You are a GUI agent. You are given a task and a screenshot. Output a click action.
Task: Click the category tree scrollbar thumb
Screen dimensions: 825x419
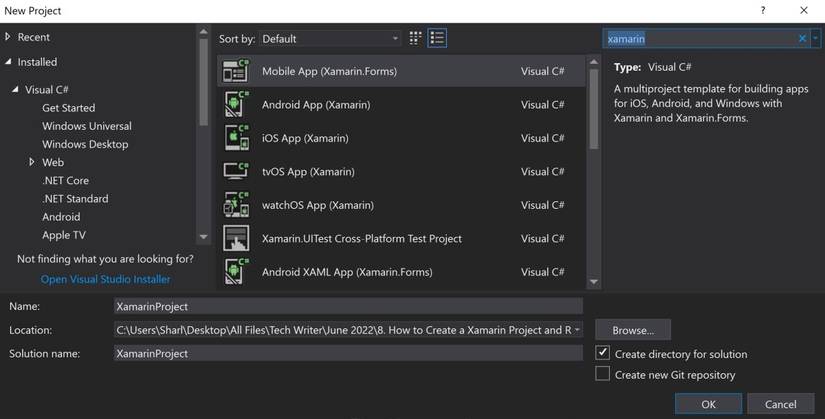[x=204, y=83]
